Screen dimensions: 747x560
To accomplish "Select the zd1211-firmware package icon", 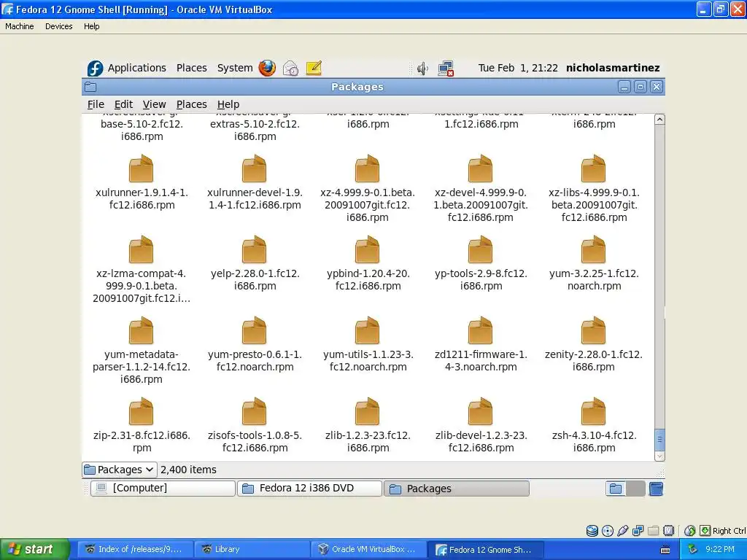I will pos(480,330).
